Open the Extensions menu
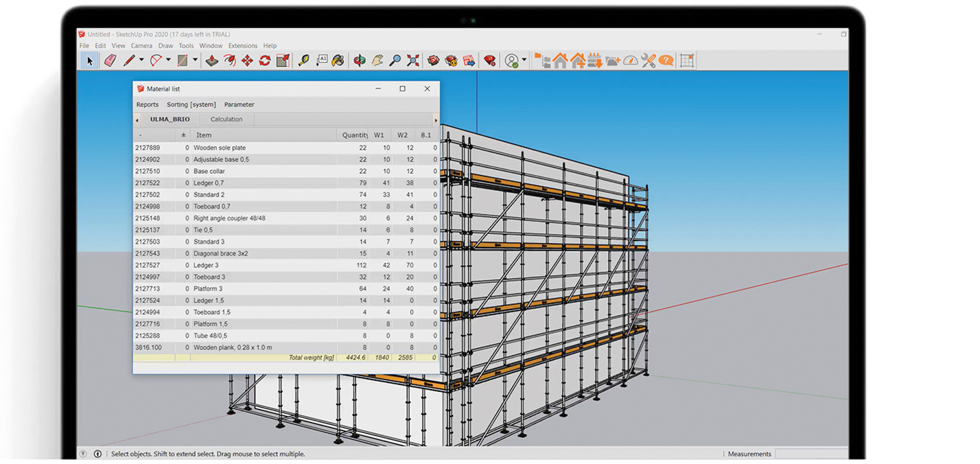Screen dimensions: 980x464 pos(242,46)
